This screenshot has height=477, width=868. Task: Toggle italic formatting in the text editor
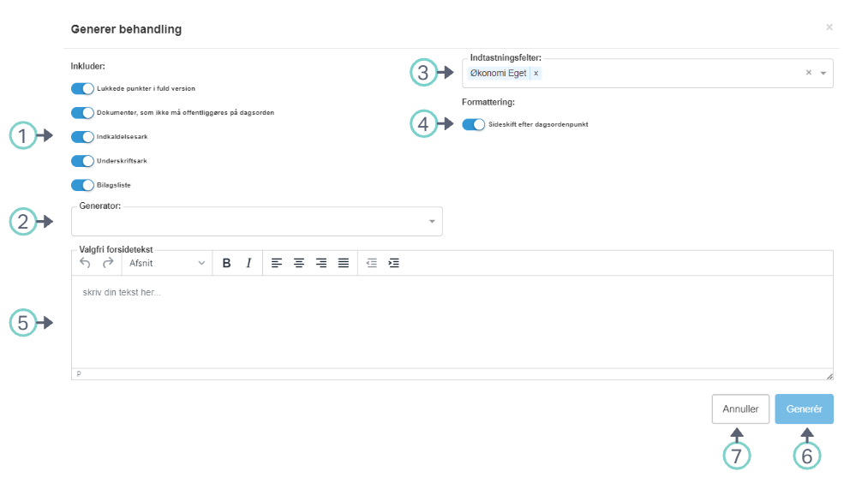click(248, 263)
